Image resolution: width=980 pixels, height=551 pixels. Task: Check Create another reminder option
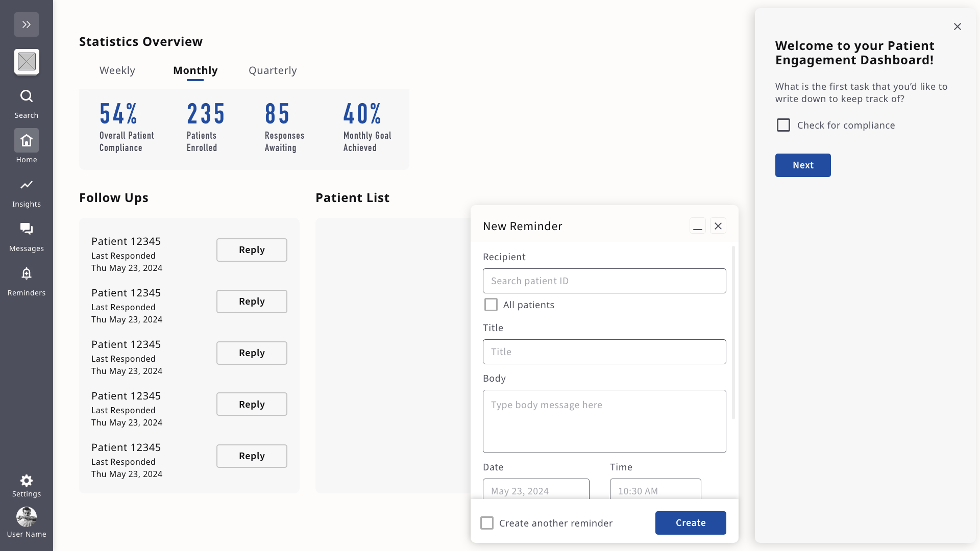487,523
